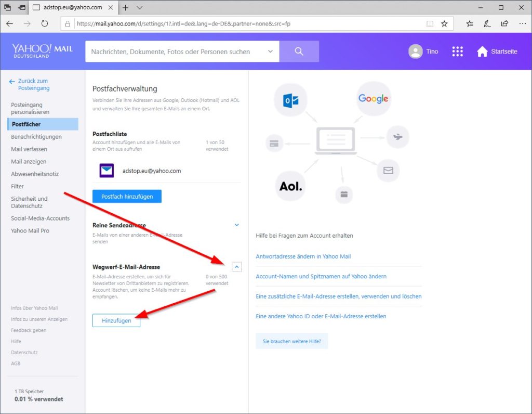Open Posteingang personalisieren settings
Image resolution: width=532 pixels, height=414 pixels.
(x=30, y=108)
